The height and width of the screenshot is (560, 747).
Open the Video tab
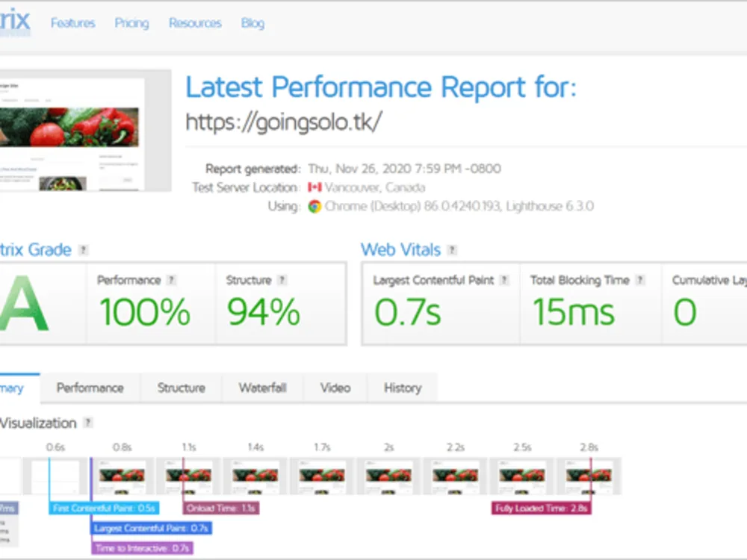[335, 388]
